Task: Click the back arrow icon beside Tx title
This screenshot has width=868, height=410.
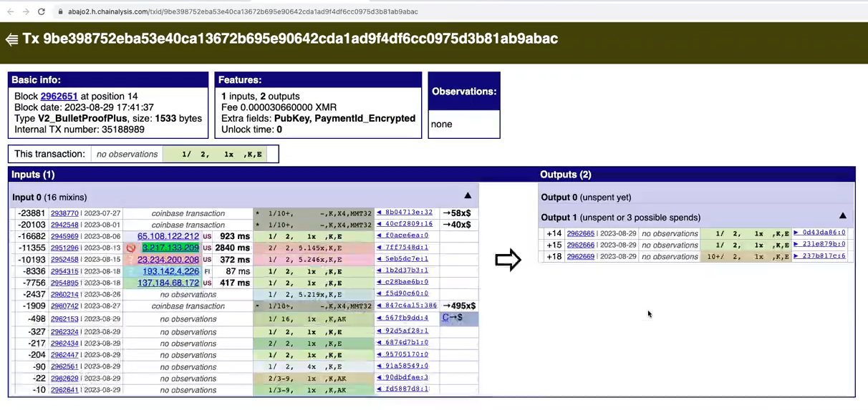Action: (12, 39)
